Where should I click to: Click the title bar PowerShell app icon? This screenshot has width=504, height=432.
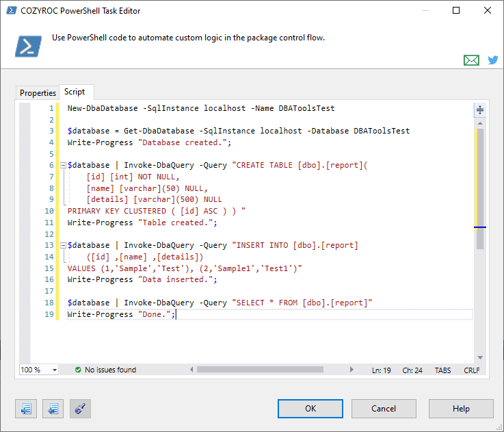pyautogui.click(x=12, y=11)
